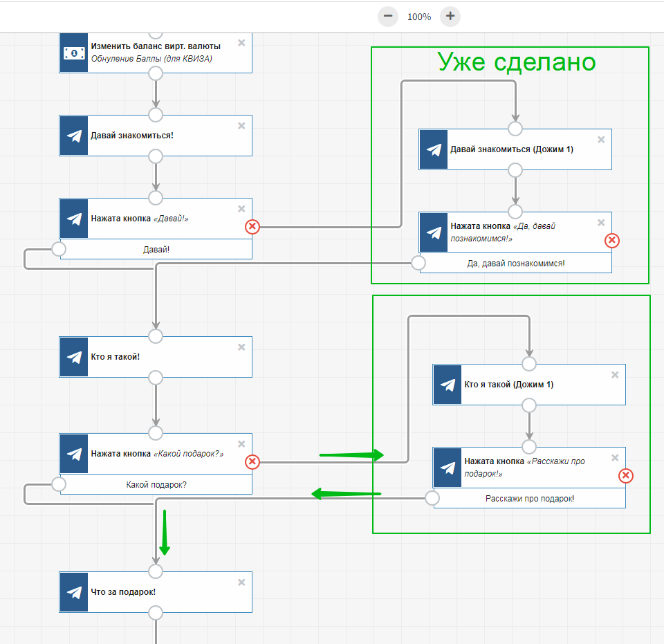Remove the Изменить баланс вирт. валюты block
The width and height of the screenshot is (664, 644).
[241, 43]
